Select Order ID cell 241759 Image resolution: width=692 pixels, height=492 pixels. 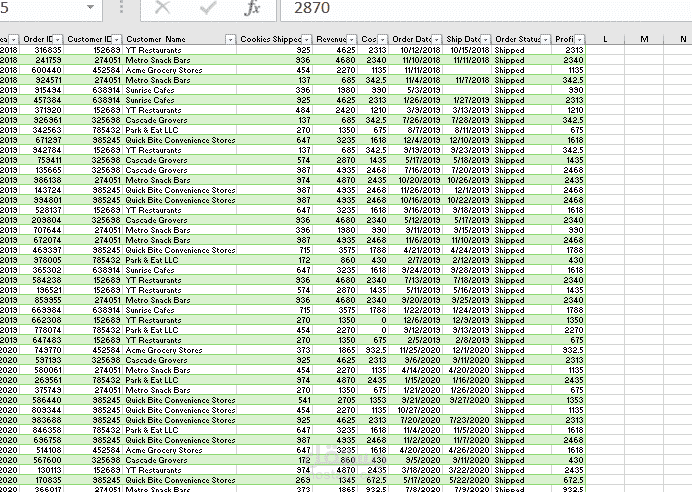[42, 60]
